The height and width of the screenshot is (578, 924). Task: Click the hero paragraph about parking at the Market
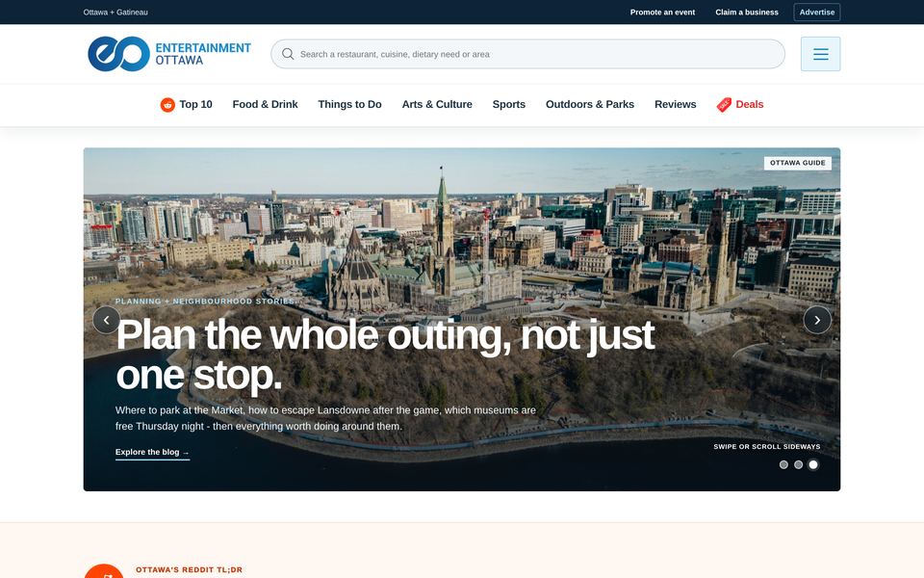click(x=326, y=418)
